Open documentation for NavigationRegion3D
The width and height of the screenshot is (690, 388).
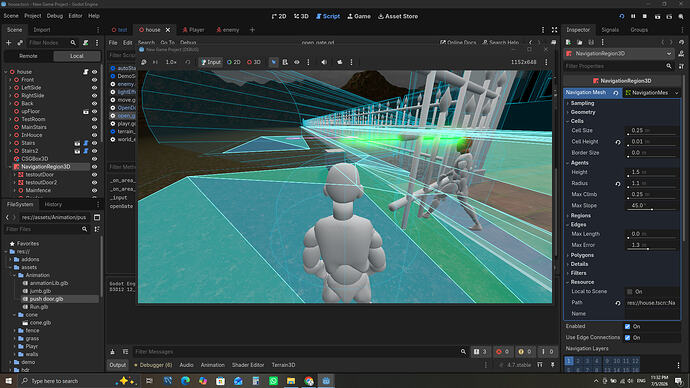click(x=681, y=54)
